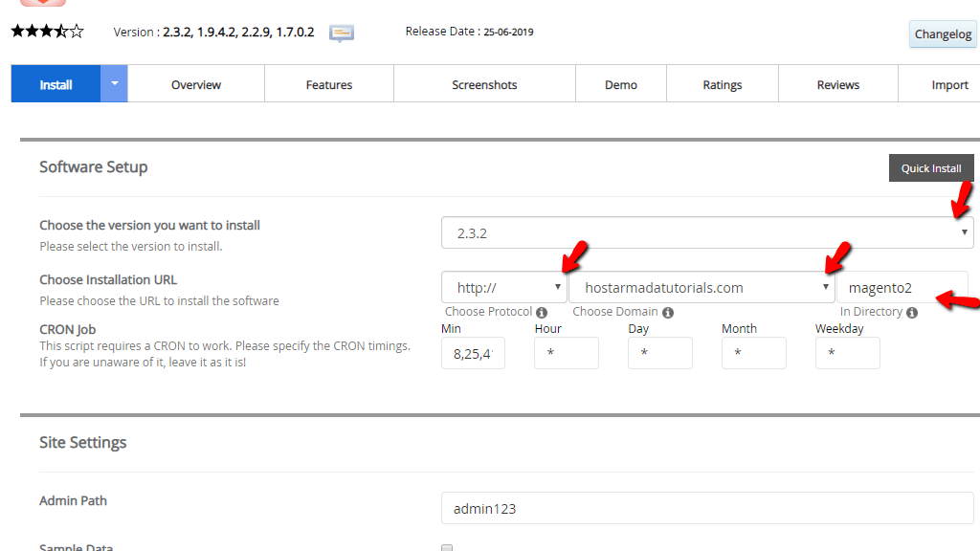
Task: Click info icon beside In Directory
Action: tap(912, 313)
